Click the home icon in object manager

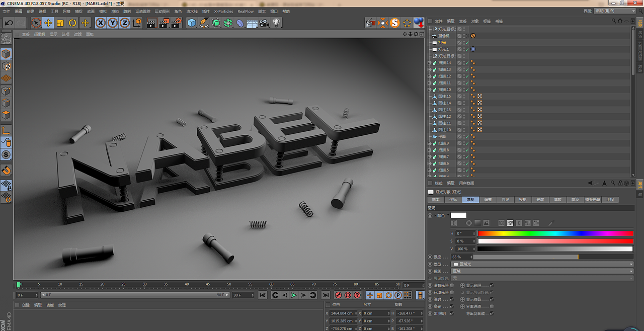620,21
